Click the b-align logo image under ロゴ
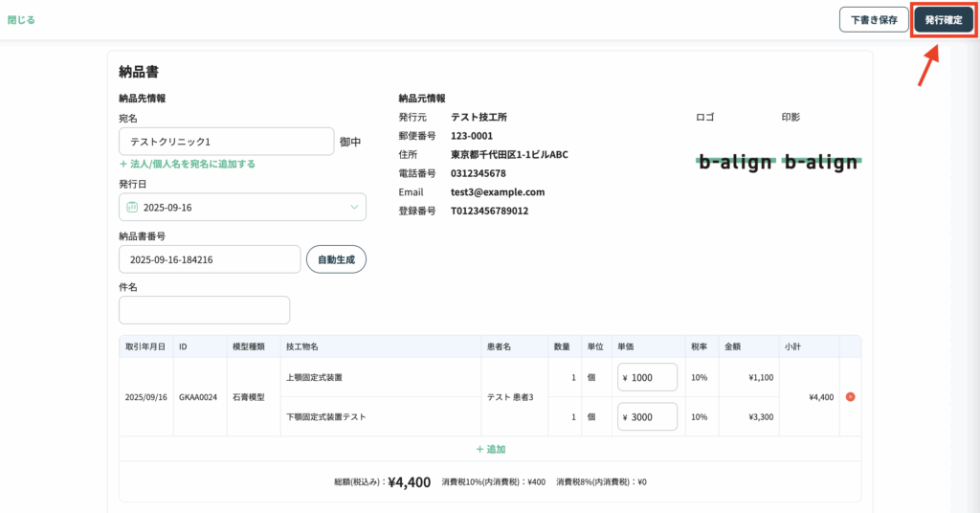This screenshot has width=980, height=513. pyautogui.click(x=734, y=163)
